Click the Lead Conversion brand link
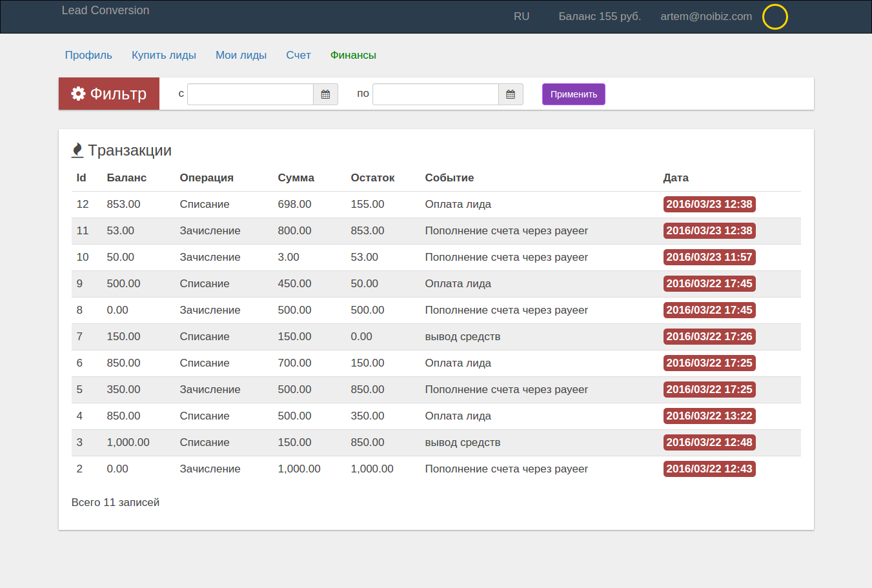Screen dimensions: 872x588 [105, 10]
